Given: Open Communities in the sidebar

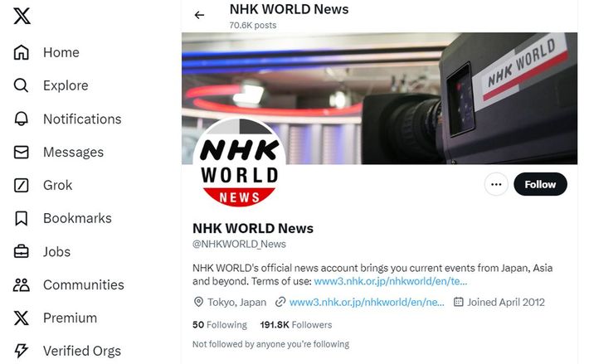Looking at the screenshot, I should [x=69, y=285].
